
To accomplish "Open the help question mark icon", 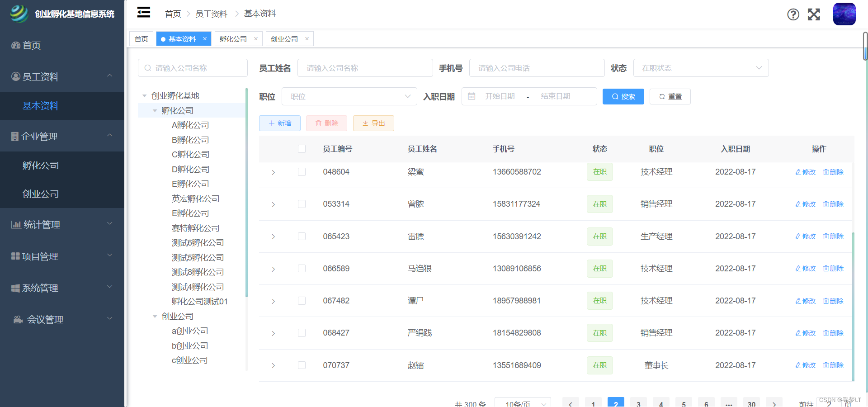I will tap(793, 14).
